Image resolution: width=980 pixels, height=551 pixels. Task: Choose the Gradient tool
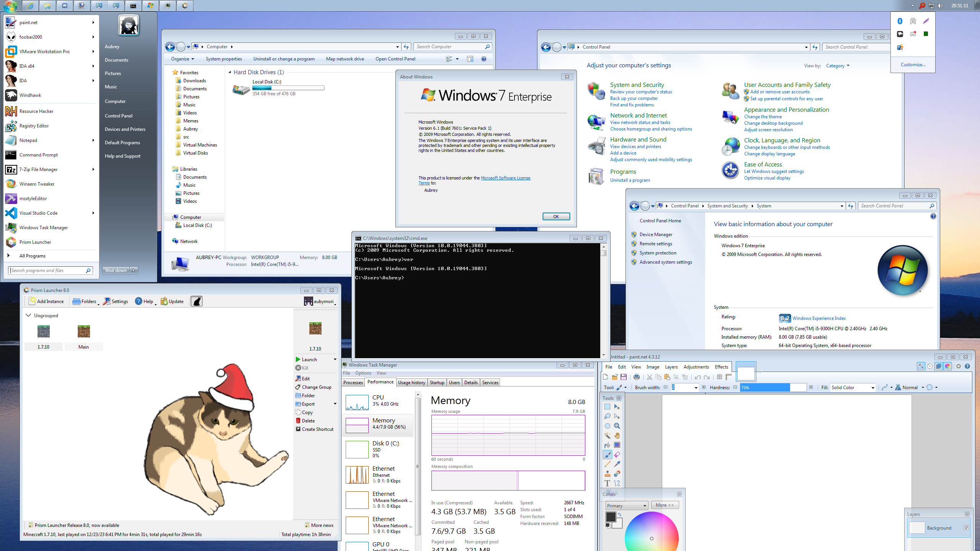coord(617,445)
